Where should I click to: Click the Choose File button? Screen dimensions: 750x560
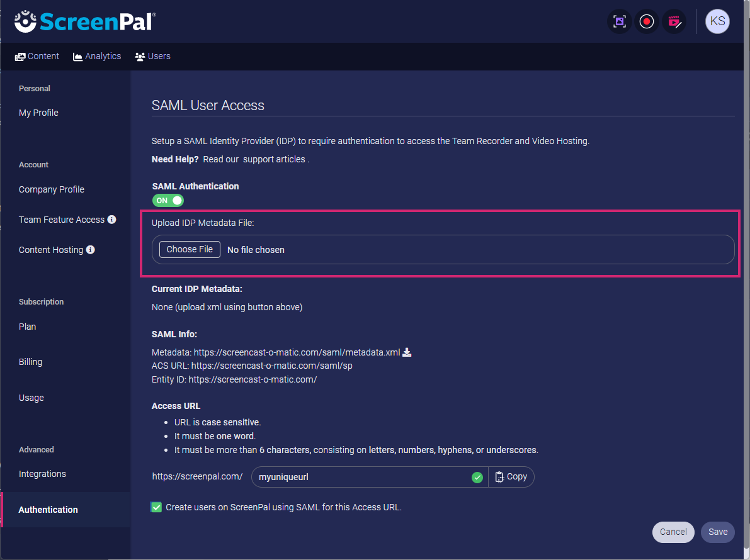tap(190, 249)
